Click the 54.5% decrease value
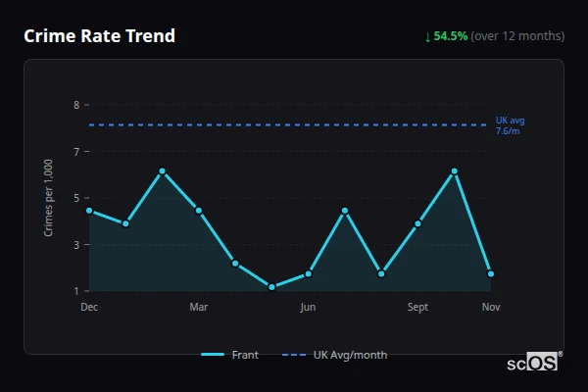Image resolution: width=588 pixels, height=392 pixels. tap(451, 36)
